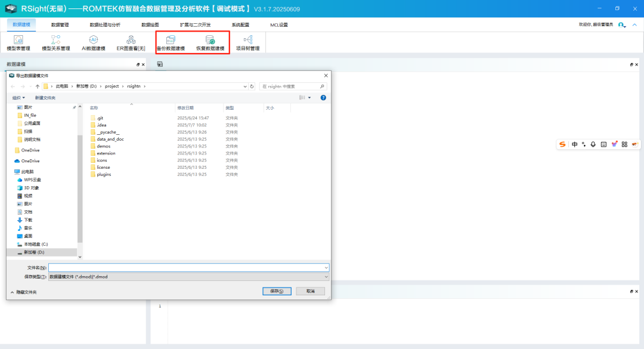This screenshot has width=644, height=349.
Task: Open 模型表管理 tool in the ribbon
Action: (18, 43)
